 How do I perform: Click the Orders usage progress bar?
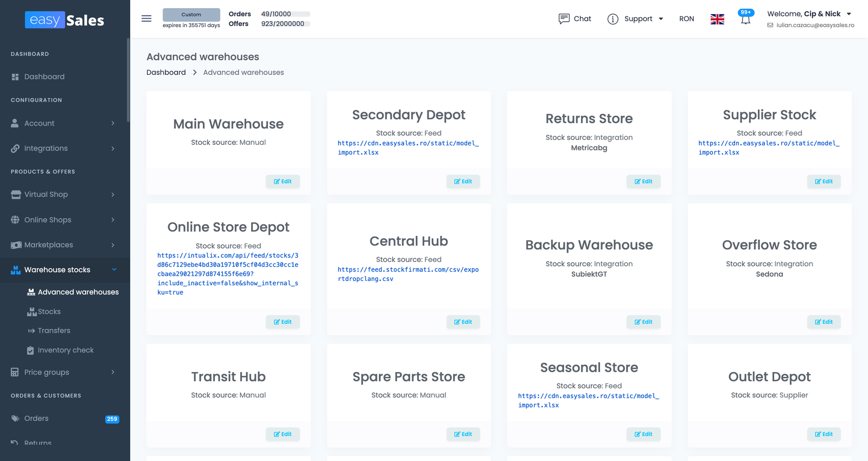[x=302, y=14]
